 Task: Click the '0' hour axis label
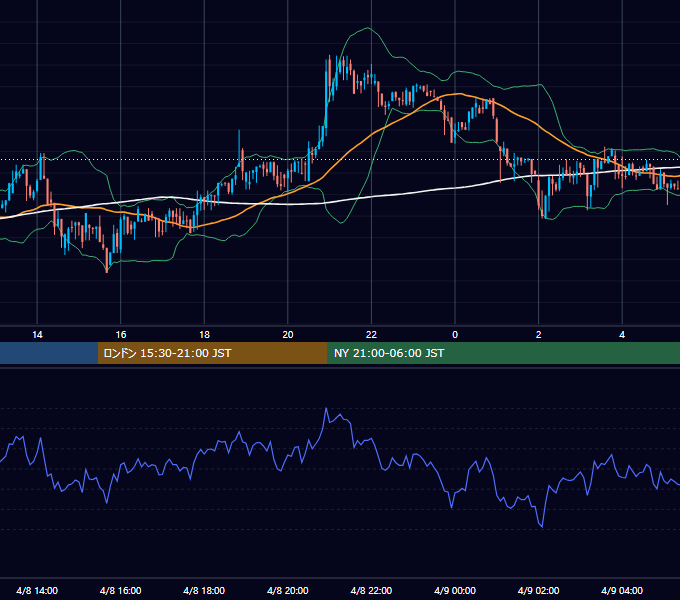point(455,334)
